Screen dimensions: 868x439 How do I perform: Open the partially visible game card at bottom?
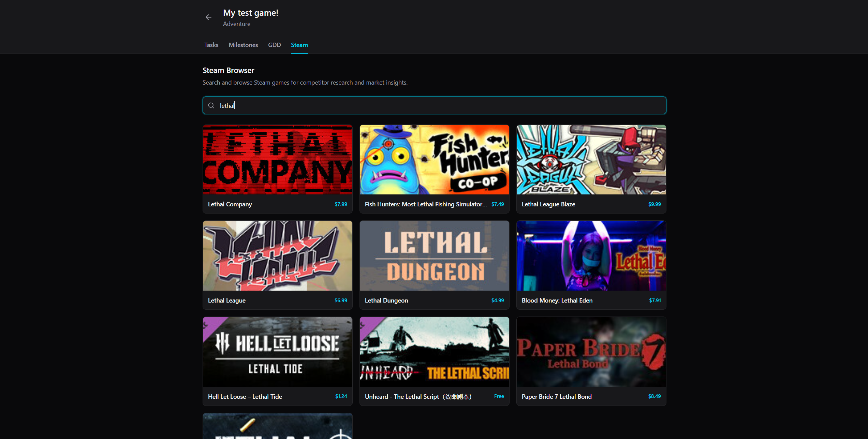click(x=278, y=426)
